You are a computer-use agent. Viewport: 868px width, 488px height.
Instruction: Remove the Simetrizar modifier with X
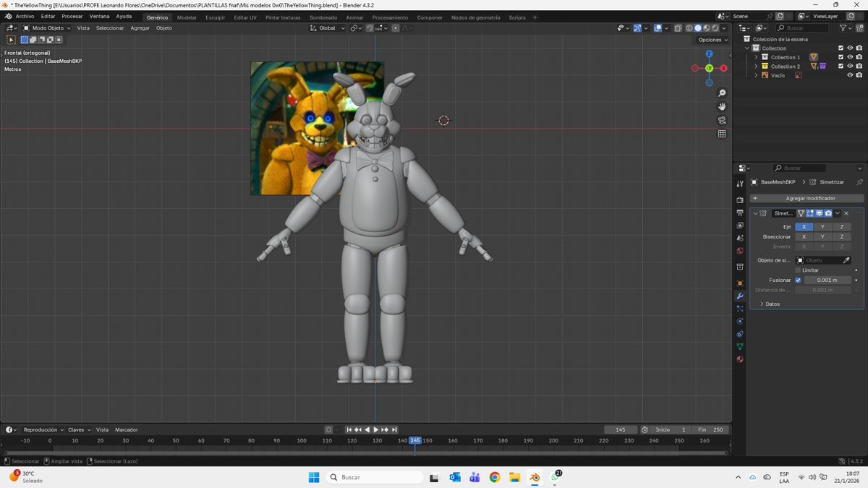[846, 213]
